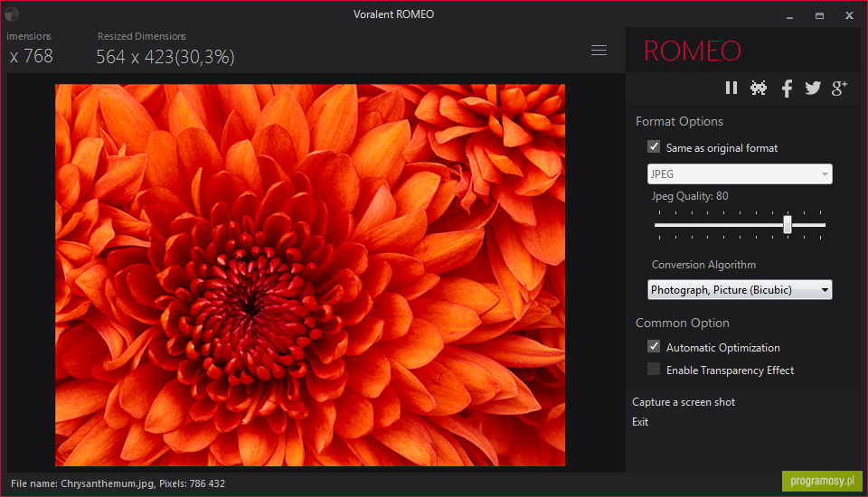Choose Exit menu entry
This screenshot has height=497, width=868.
click(640, 422)
